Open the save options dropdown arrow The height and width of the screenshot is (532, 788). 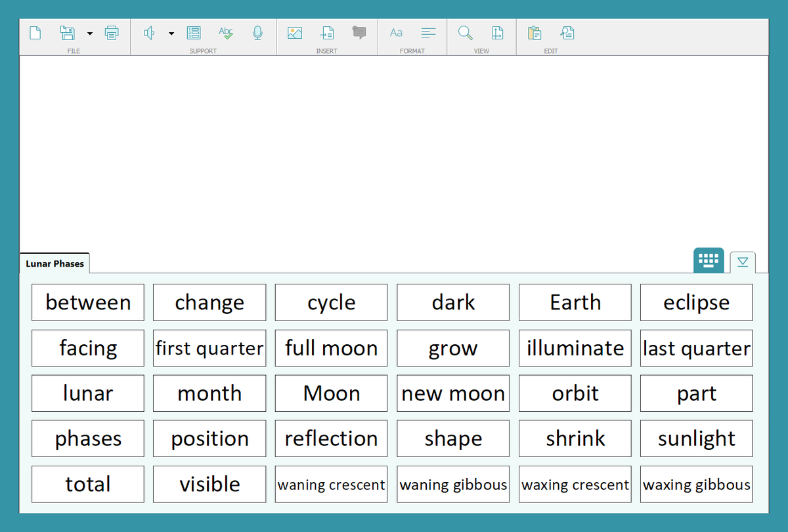[x=90, y=33]
